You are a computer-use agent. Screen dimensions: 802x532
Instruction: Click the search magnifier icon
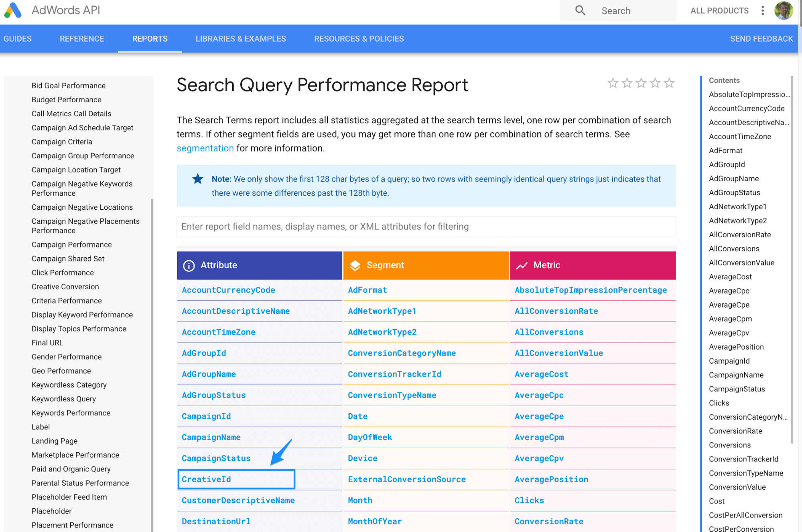pyautogui.click(x=580, y=10)
